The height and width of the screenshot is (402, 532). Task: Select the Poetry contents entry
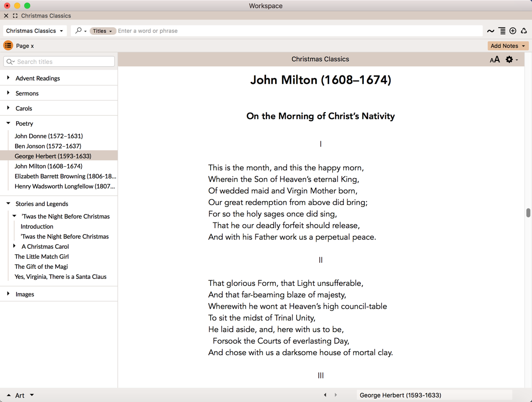click(x=25, y=123)
